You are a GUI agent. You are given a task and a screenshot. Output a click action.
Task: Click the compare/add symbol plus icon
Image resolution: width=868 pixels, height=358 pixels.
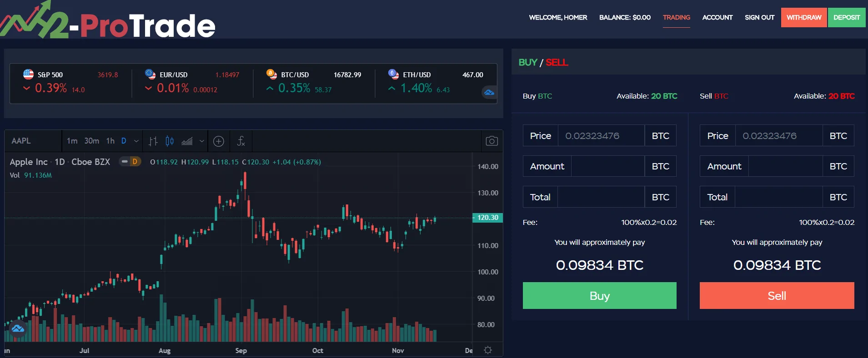pos(219,141)
